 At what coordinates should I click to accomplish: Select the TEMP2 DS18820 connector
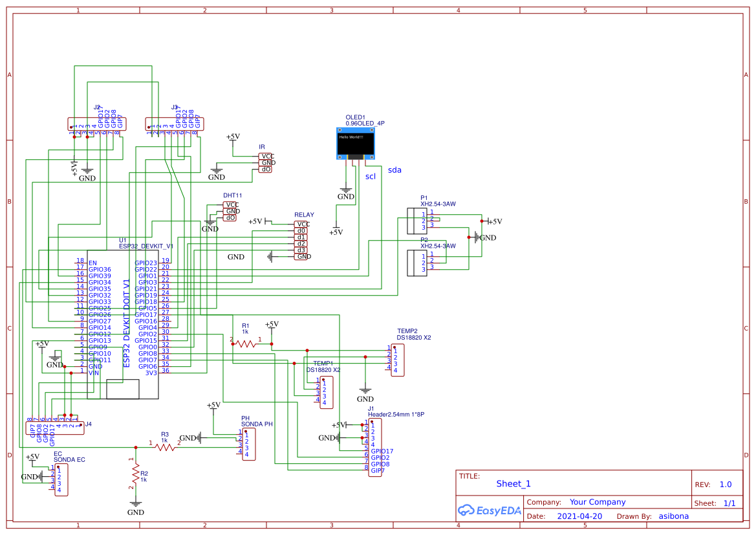pos(397,360)
